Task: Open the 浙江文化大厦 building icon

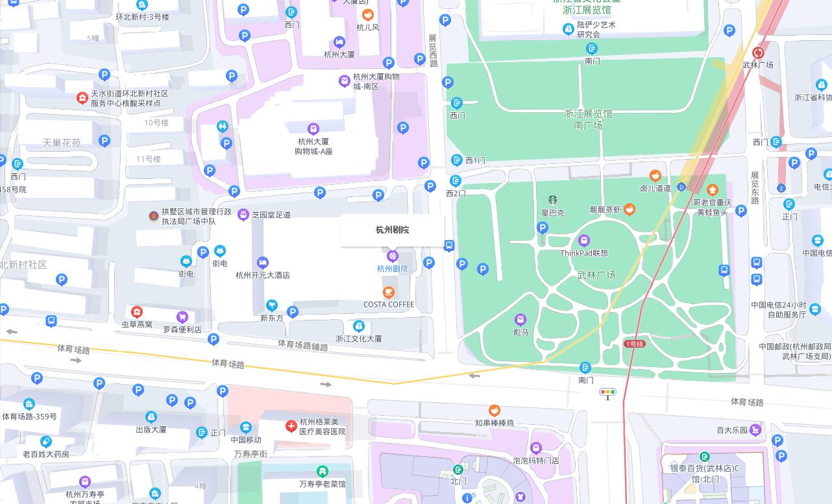Action: click(x=359, y=326)
